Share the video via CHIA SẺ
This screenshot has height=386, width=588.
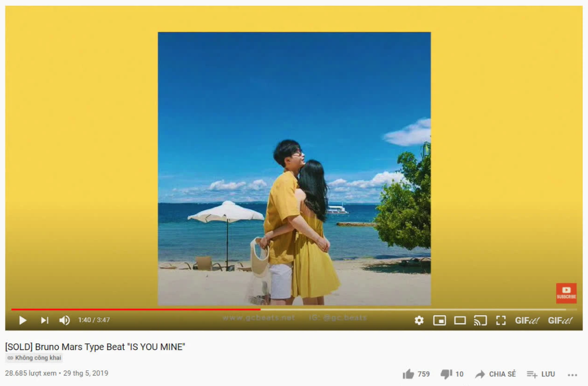coord(495,374)
